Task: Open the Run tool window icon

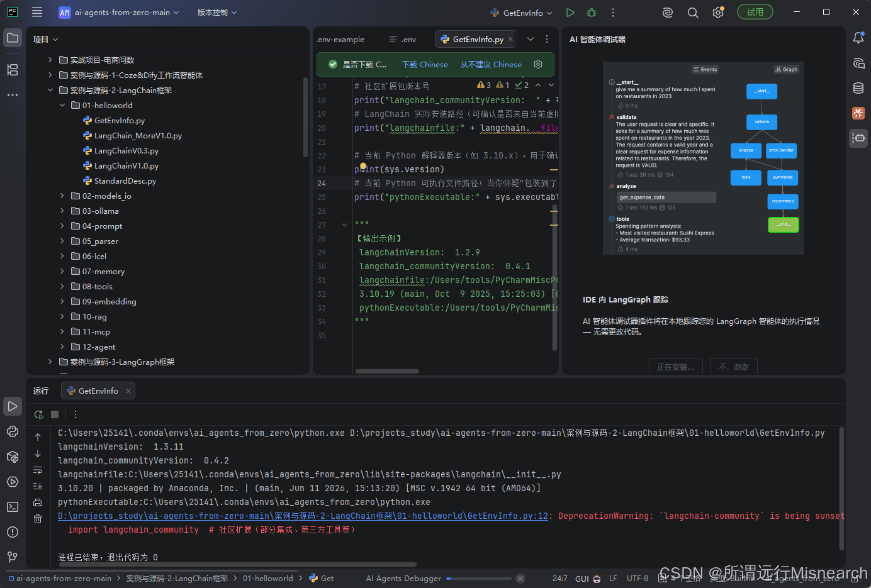Action: [x=13, y=406]
